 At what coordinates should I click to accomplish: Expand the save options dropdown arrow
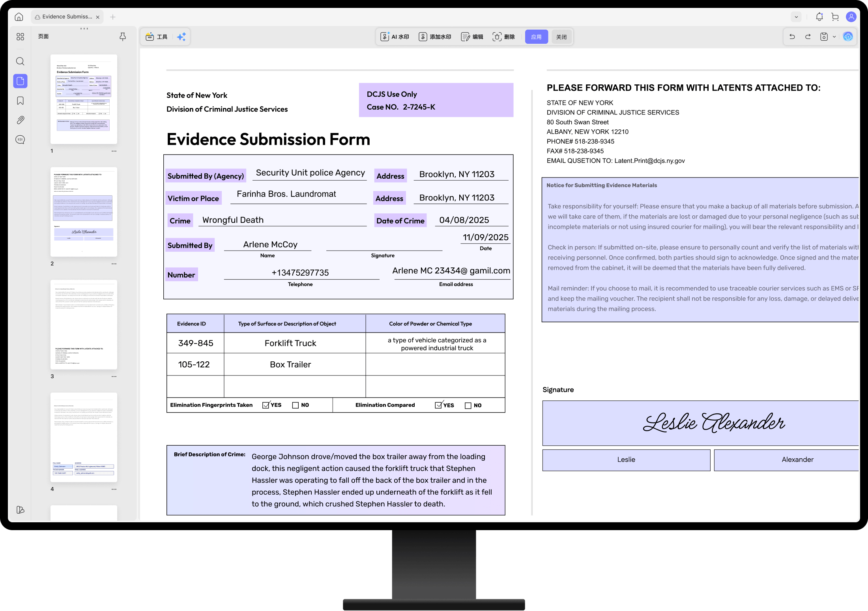click(834, 37)
